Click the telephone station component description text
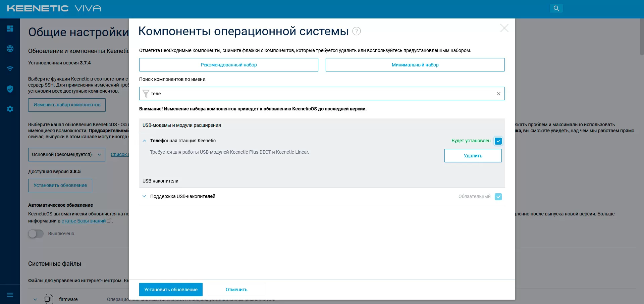Viewport: 644px width, 304px height. coord(229,152)
